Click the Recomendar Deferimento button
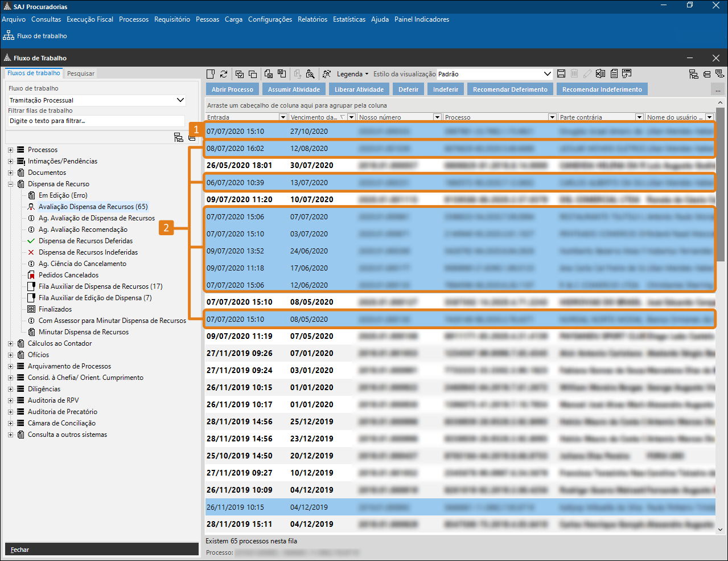728x561 pixels. (x=510, y=89)
